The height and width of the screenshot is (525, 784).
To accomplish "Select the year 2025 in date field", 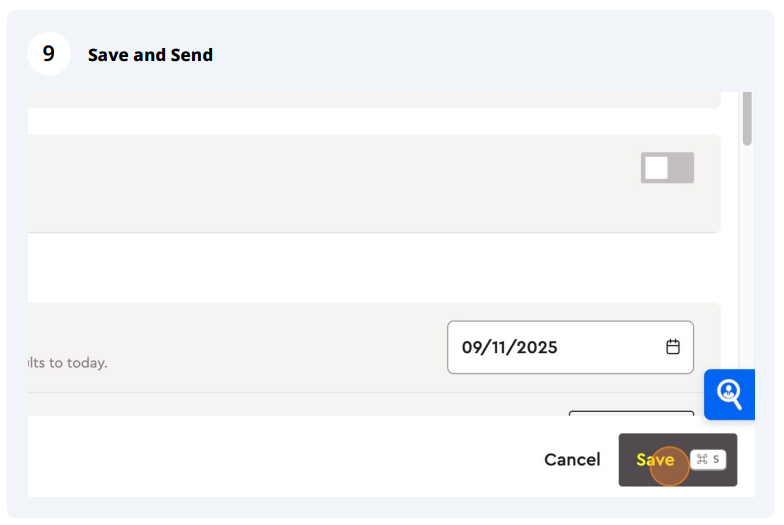I will tap(536, 347).
